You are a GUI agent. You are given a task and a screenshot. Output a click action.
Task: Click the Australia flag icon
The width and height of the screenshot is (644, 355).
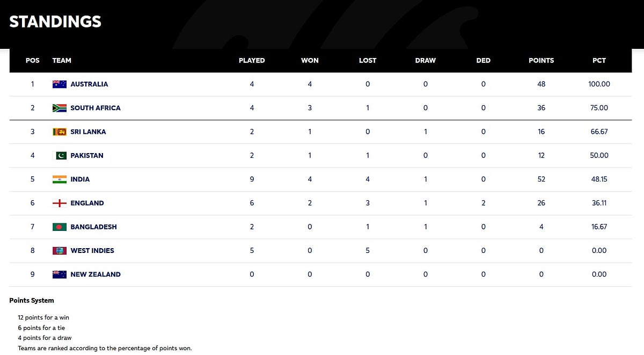59,84
